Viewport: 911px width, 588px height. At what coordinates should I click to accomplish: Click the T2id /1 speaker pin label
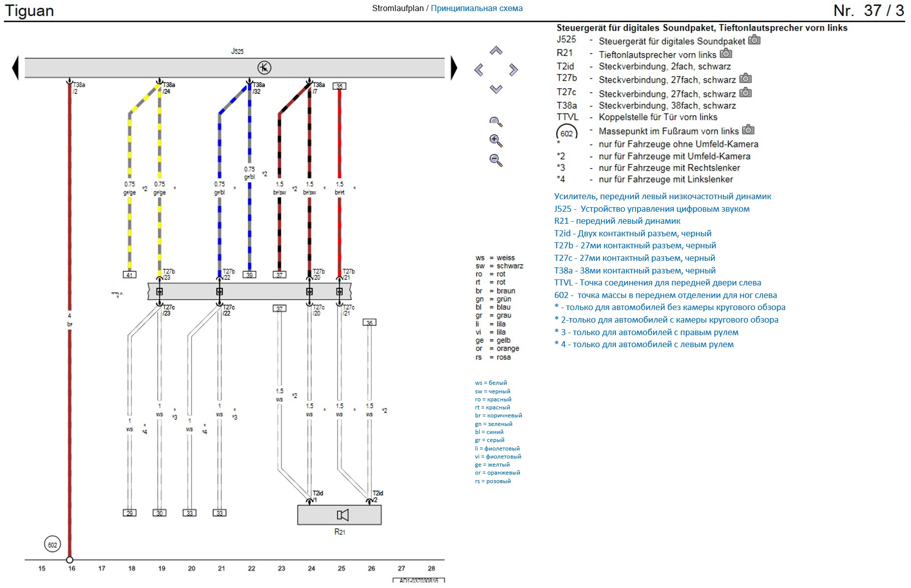318,497
